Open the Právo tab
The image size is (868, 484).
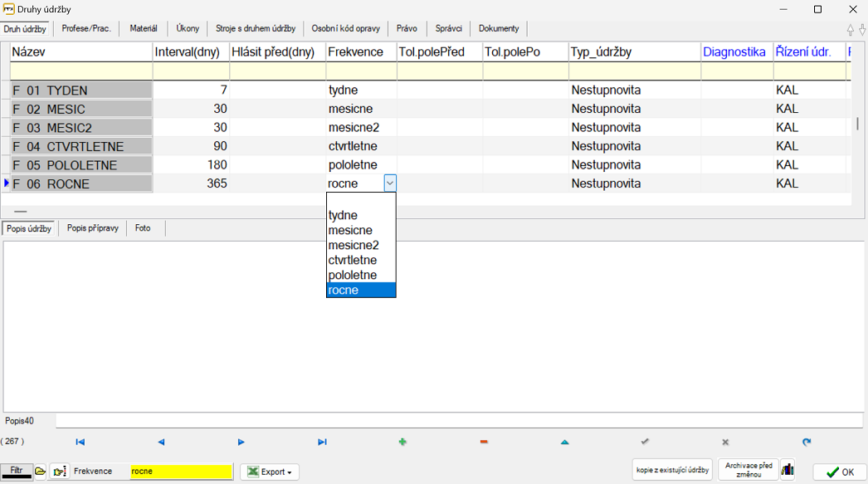click(407, 28)
